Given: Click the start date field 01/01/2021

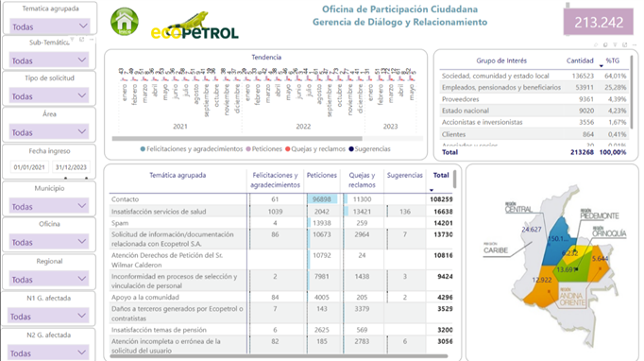Looking at the screenshot, I should click(28, 167).
